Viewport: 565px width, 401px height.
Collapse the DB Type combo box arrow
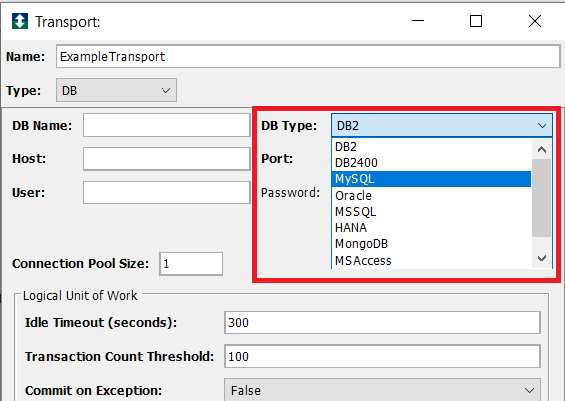[x=542, y=126]
